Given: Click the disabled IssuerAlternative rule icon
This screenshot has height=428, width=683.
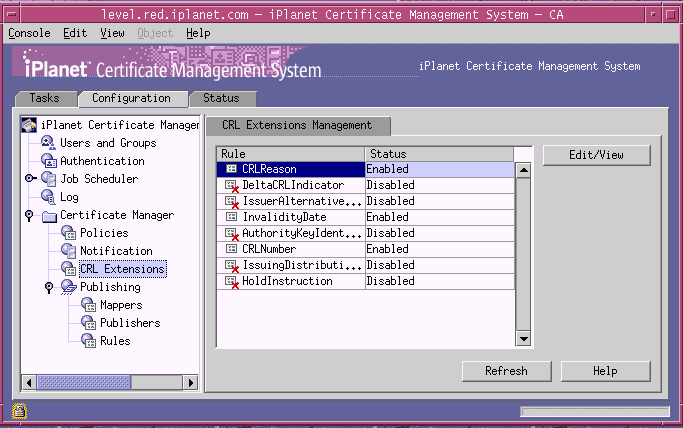Looking at the screenshot, I should [232, 202].
